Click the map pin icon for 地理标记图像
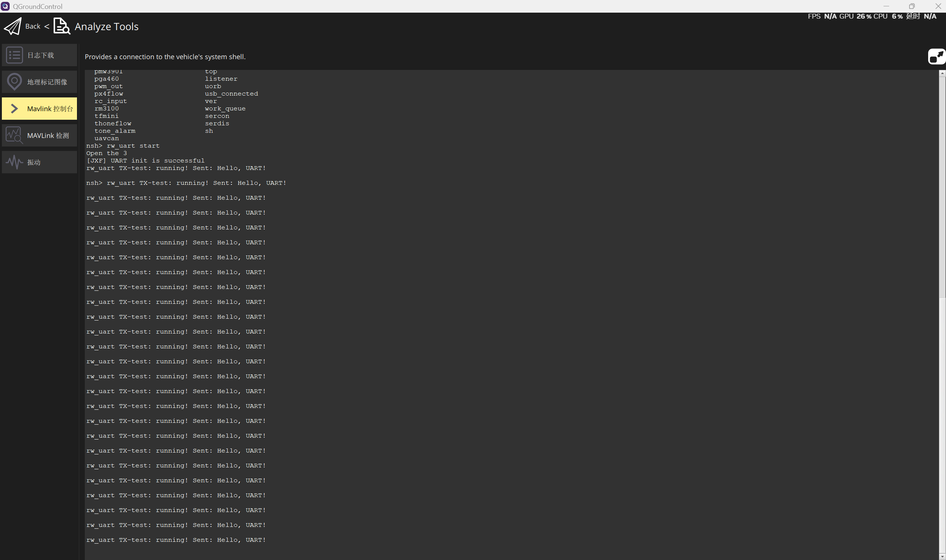 (15, 82)
